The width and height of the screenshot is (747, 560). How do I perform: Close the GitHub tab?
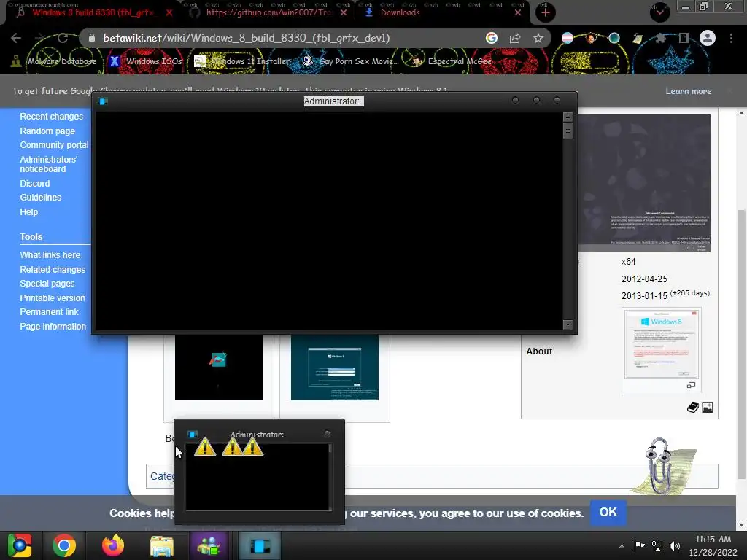344,12
